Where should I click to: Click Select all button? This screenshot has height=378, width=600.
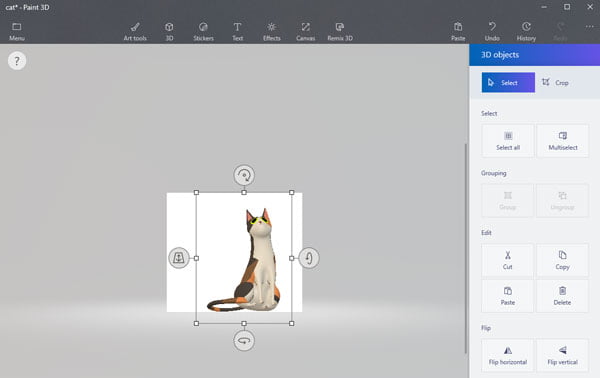pos(508,141)
